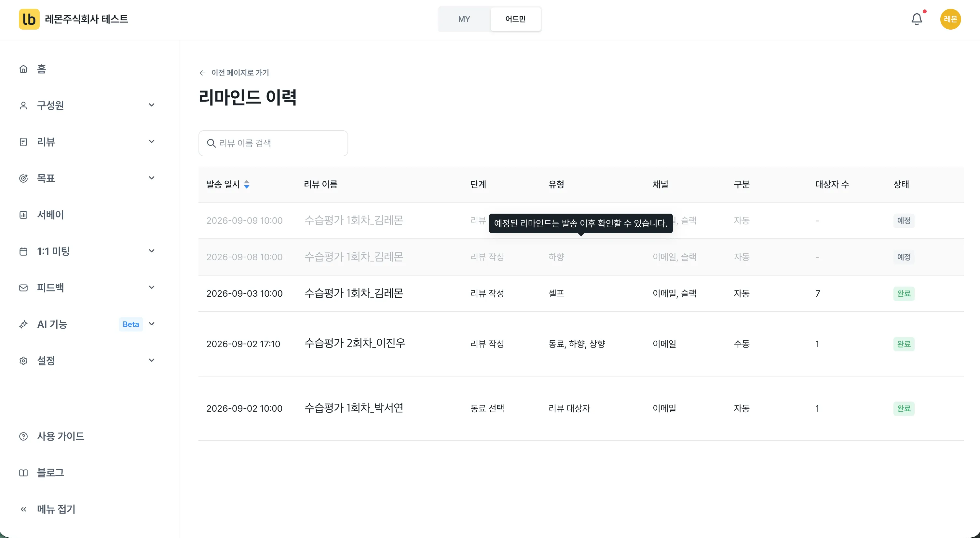
Task: Expand the 목표 menu chevron
Action: 151,178
